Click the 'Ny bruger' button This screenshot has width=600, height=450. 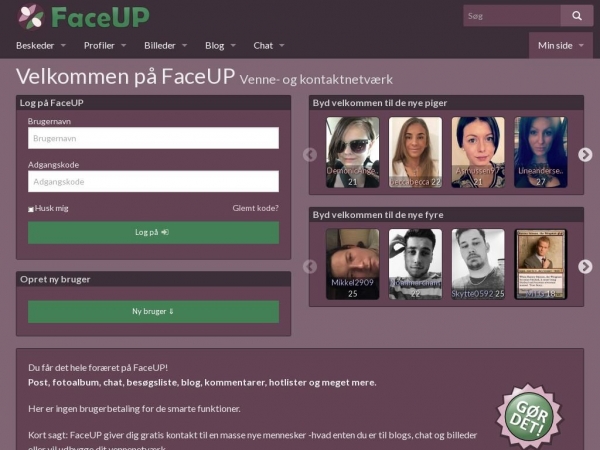[x=153, y=311]
